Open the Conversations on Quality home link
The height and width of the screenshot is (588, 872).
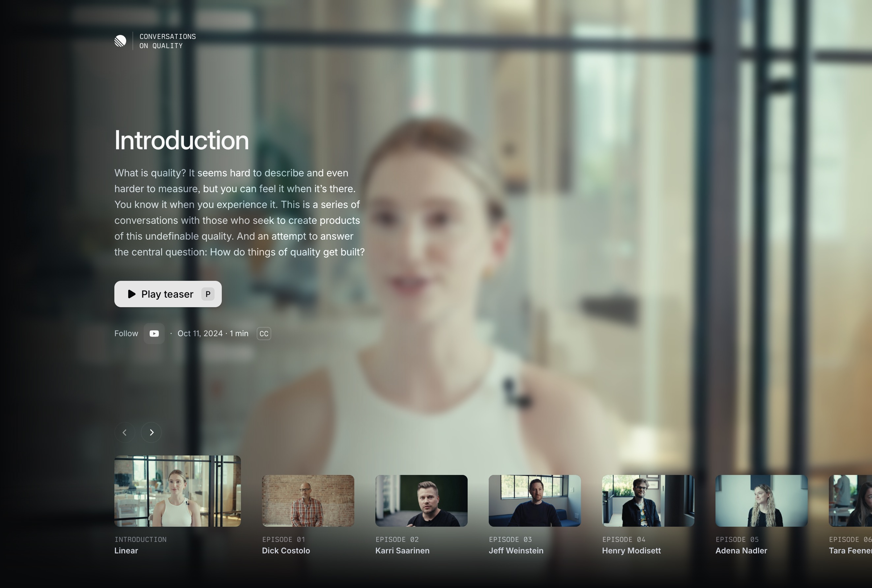coord(167,41)
